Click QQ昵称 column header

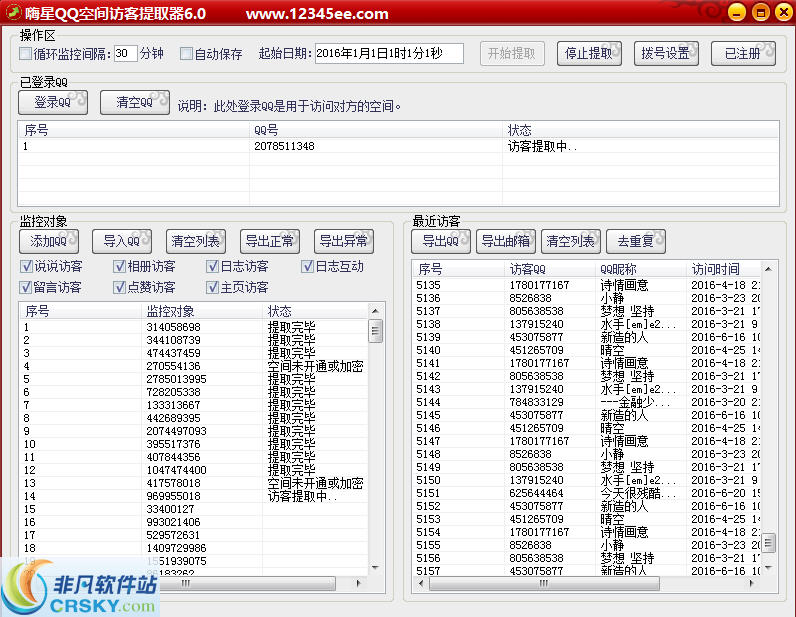(x=641, y=269)
